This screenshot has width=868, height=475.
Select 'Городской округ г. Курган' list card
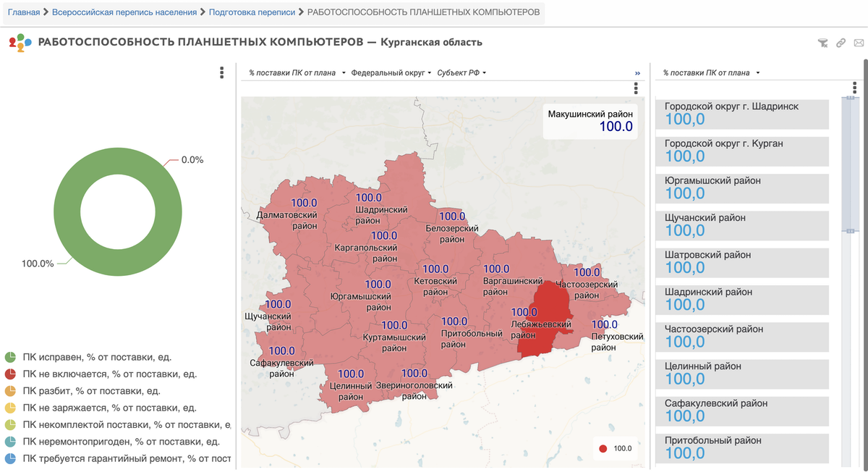(741, 150)
